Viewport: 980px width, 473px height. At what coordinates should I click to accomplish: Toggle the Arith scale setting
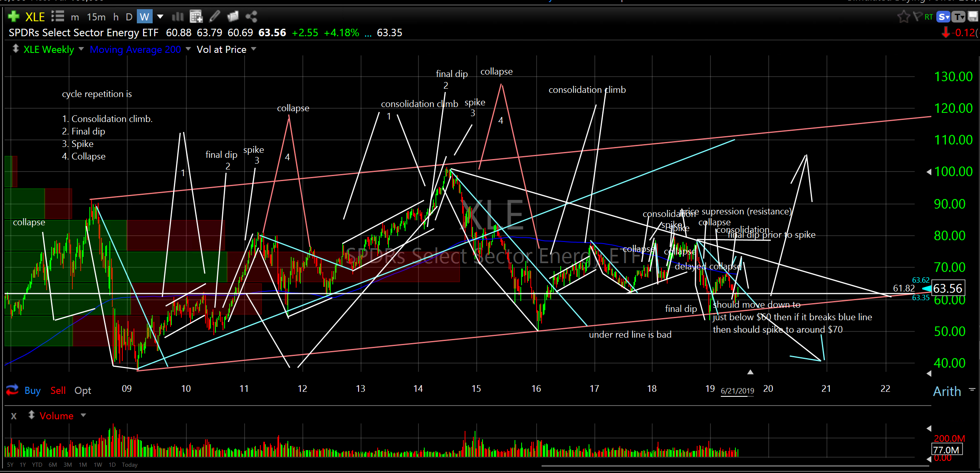coord(947,391)
